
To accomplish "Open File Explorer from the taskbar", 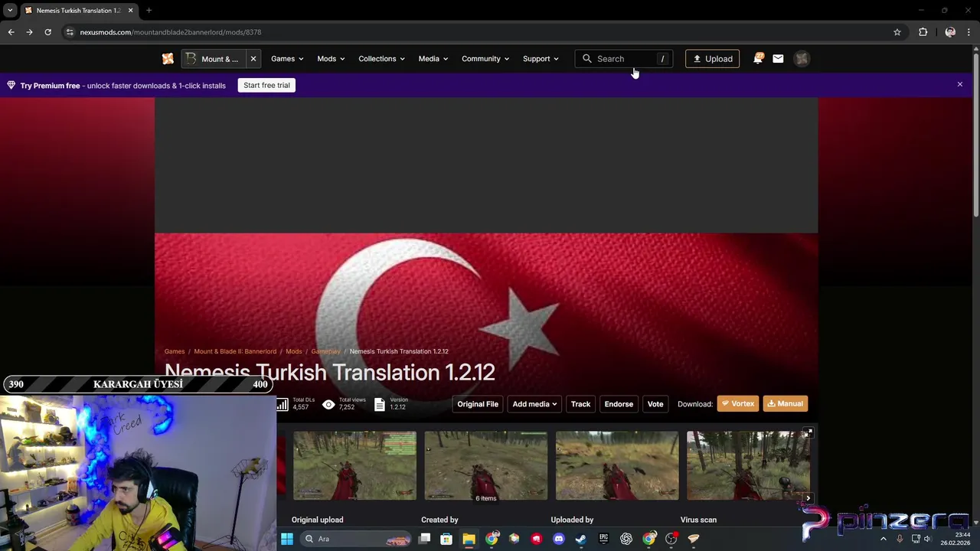I will click(469, 539).
